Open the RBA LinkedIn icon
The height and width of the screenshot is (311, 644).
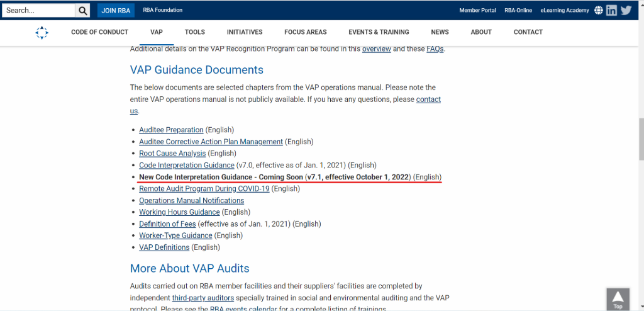pos(611,11)
